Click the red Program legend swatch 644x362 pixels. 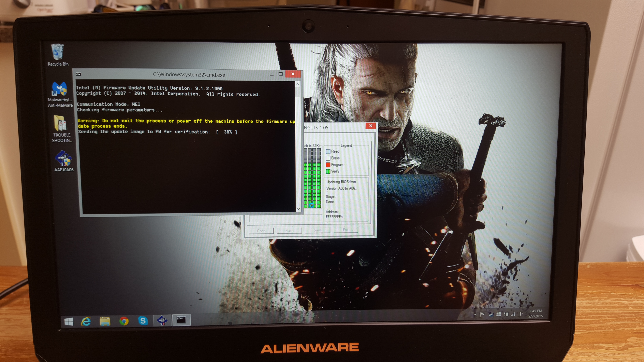pos(328,165)
